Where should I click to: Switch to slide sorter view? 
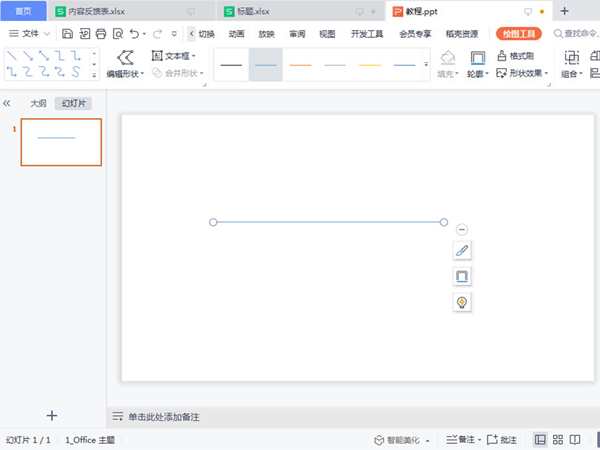558,439
